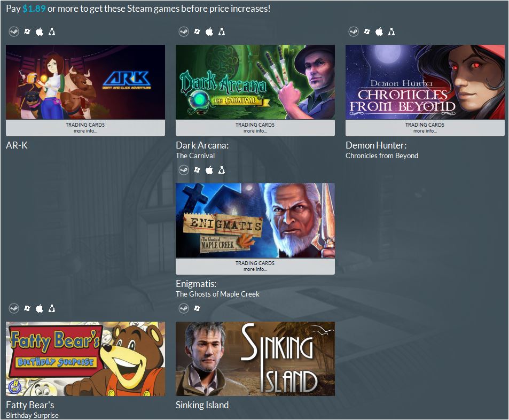Open the Dark Arcana The Carnival banner

(x=255, y=82)
